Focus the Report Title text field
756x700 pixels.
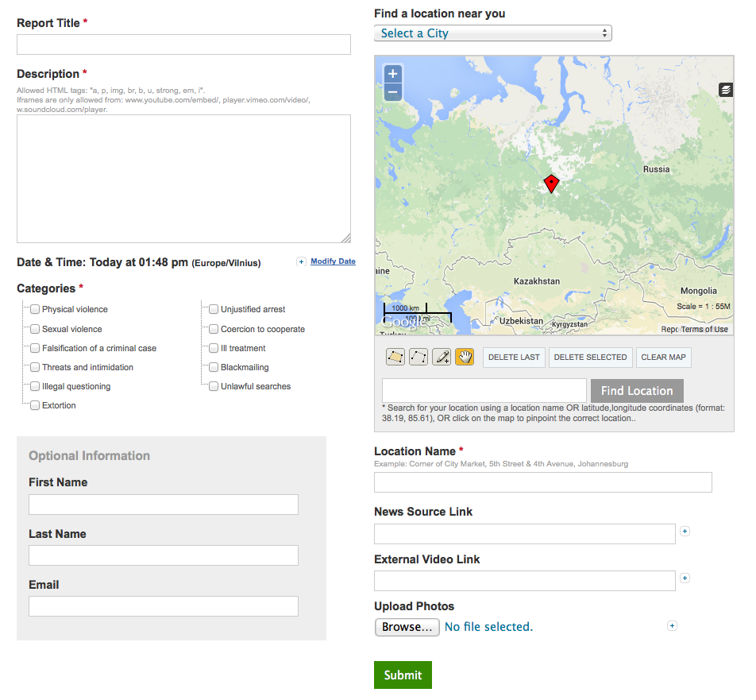[x=183, y=44]
